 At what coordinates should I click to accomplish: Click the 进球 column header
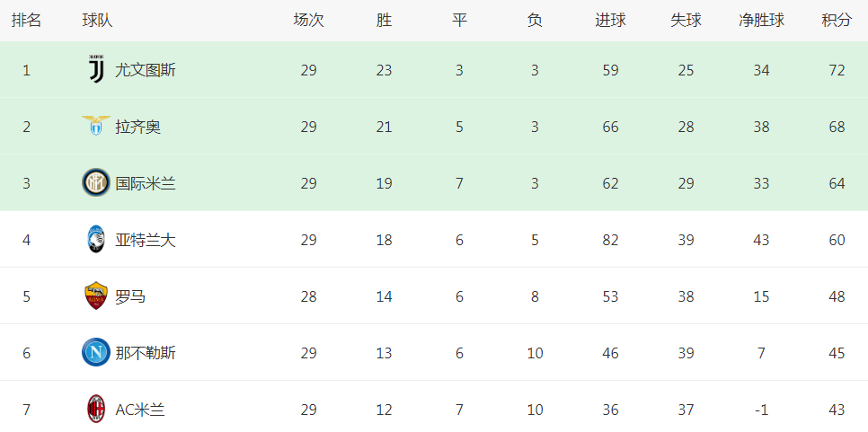coord(611,21)
